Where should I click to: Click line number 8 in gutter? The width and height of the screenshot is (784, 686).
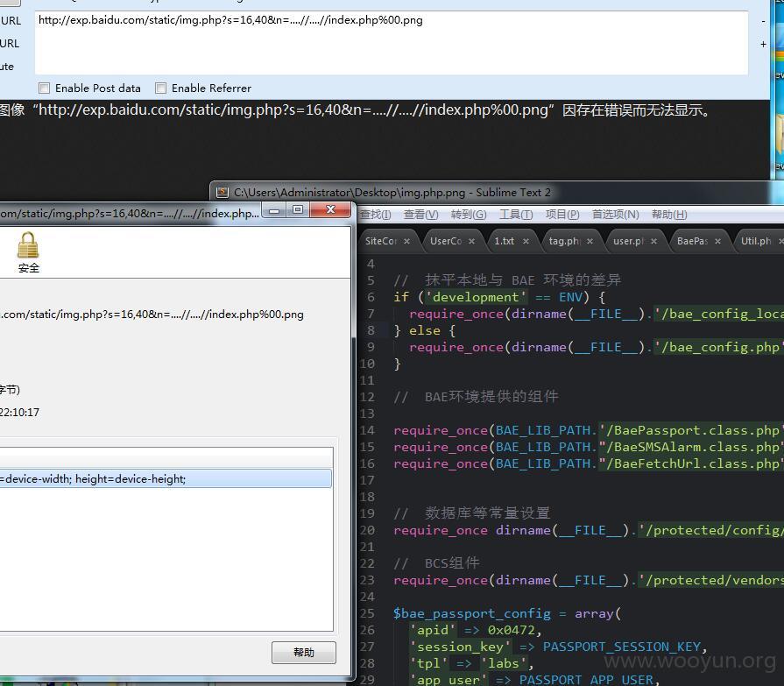[371, 330]
